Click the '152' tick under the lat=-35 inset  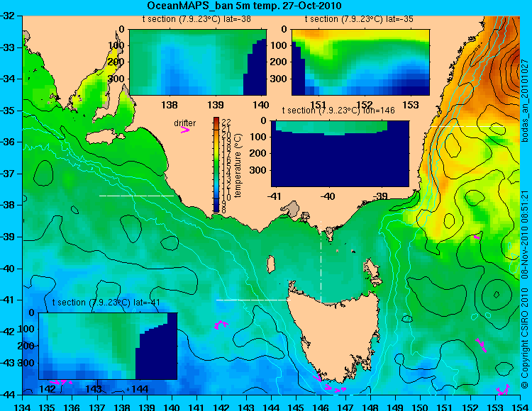coord(365,105)
